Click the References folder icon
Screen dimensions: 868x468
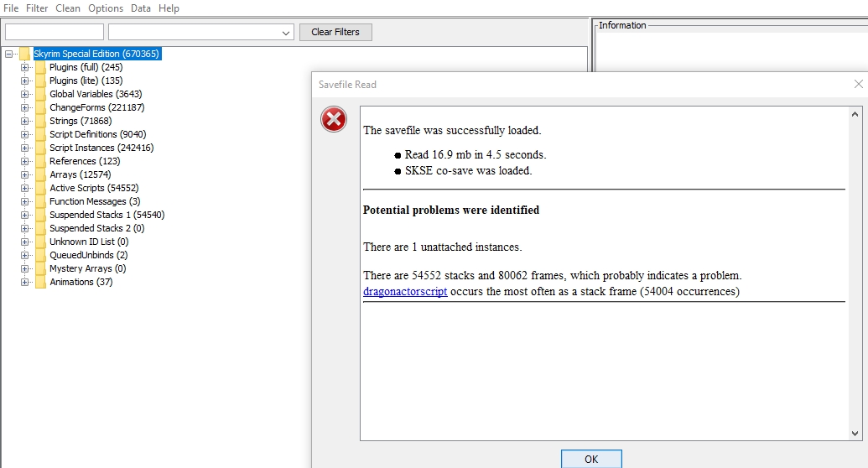pyautogui.click(x=40, y=161)
